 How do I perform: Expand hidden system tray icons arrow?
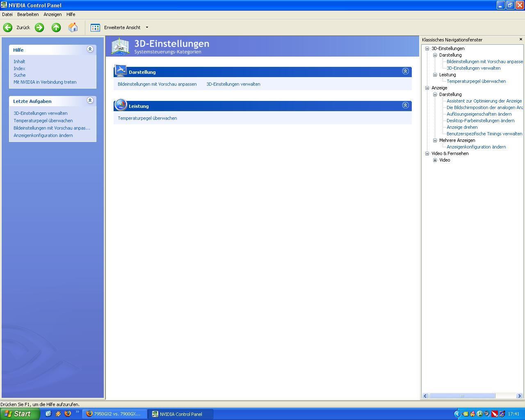coord(457,414)
